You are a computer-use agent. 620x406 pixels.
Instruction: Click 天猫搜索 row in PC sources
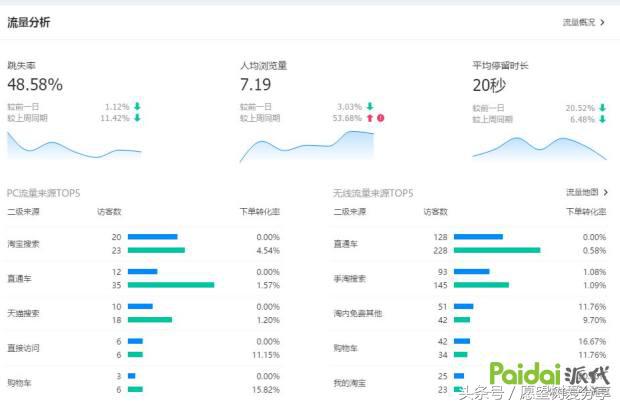[x=144, y=313]
